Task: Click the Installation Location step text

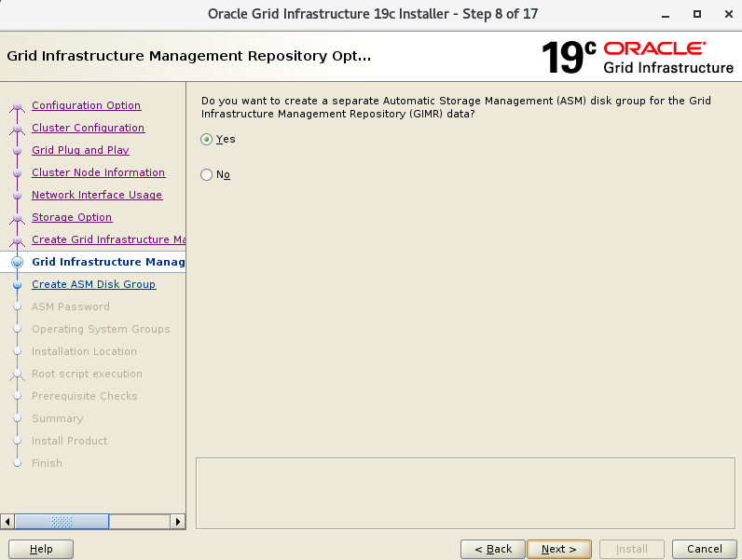Action: pos(84,351)
